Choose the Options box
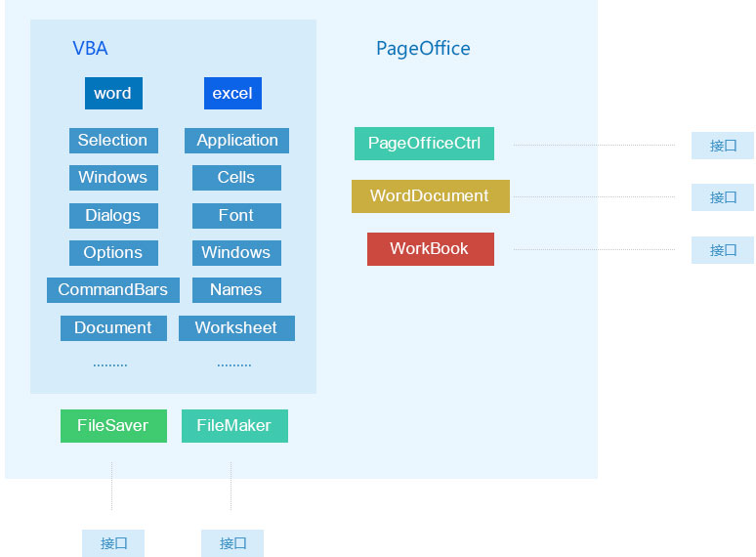Image resolution: width=756 pixels, height=557 pixels. tap(113, 253)
